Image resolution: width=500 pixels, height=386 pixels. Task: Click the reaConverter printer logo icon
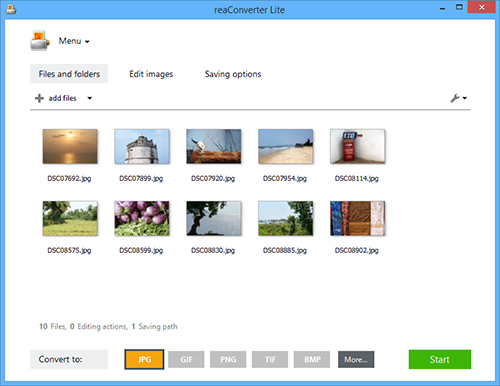tap(40, 40)
